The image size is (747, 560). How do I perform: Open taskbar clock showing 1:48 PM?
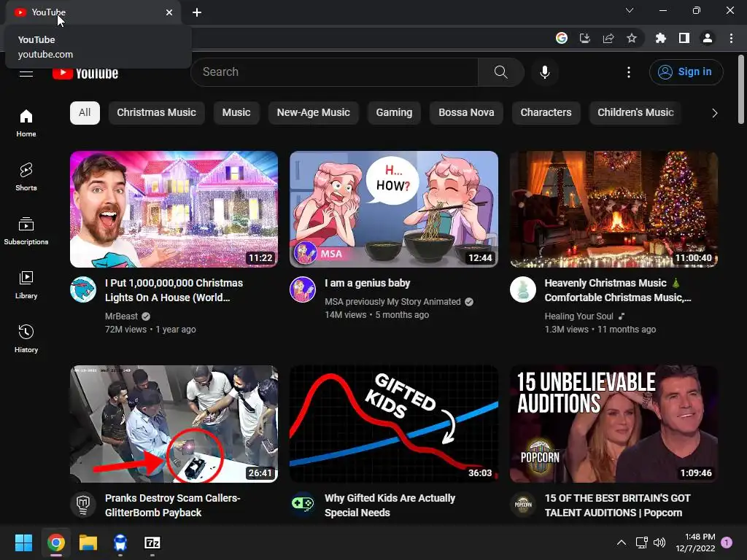(695, 542)
